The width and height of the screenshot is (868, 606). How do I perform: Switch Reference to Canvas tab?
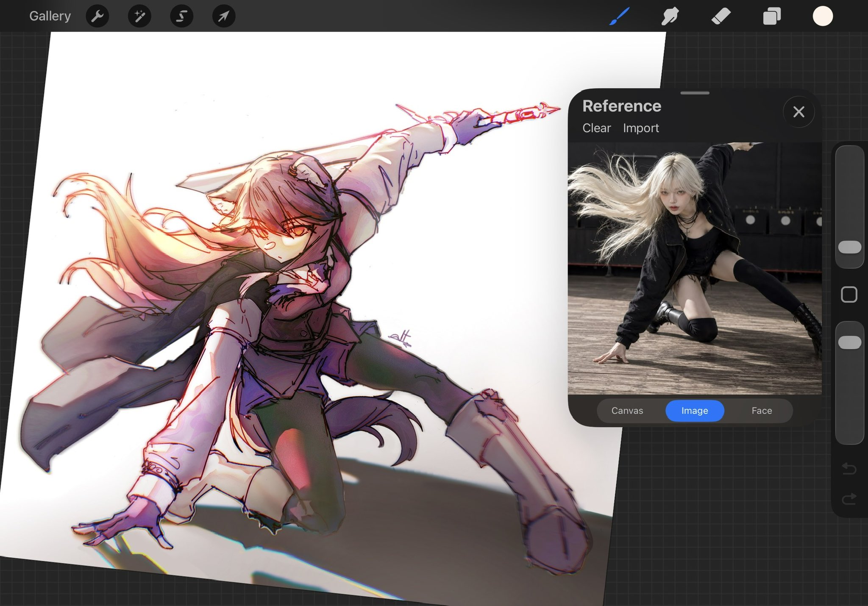click(627, 411)
